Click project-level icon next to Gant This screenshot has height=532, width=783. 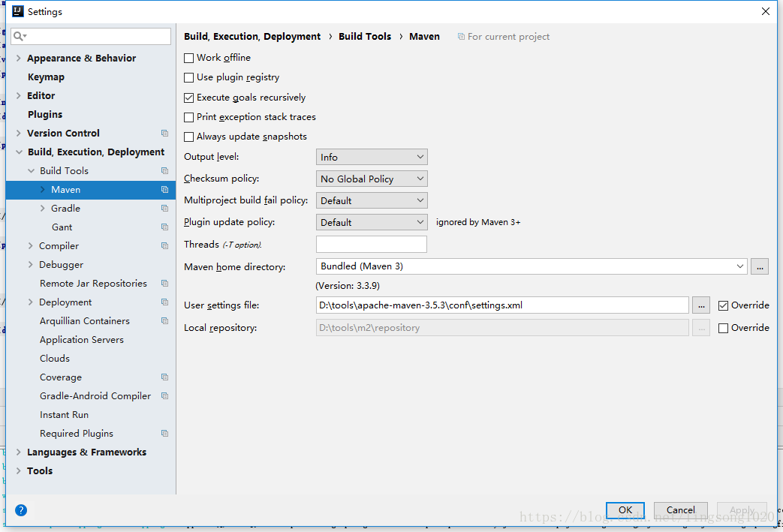165,227
